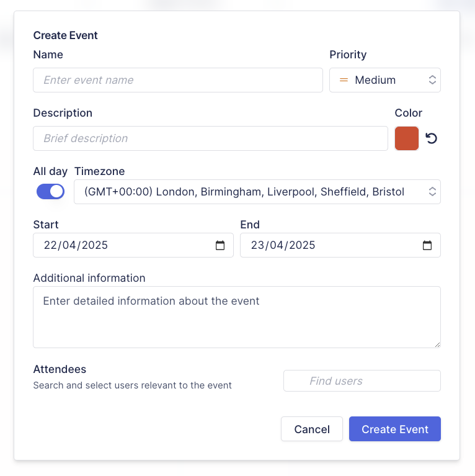The image size is (475, 476).
Task: Open the orange-red Color swatch
Action: point(407,138)
